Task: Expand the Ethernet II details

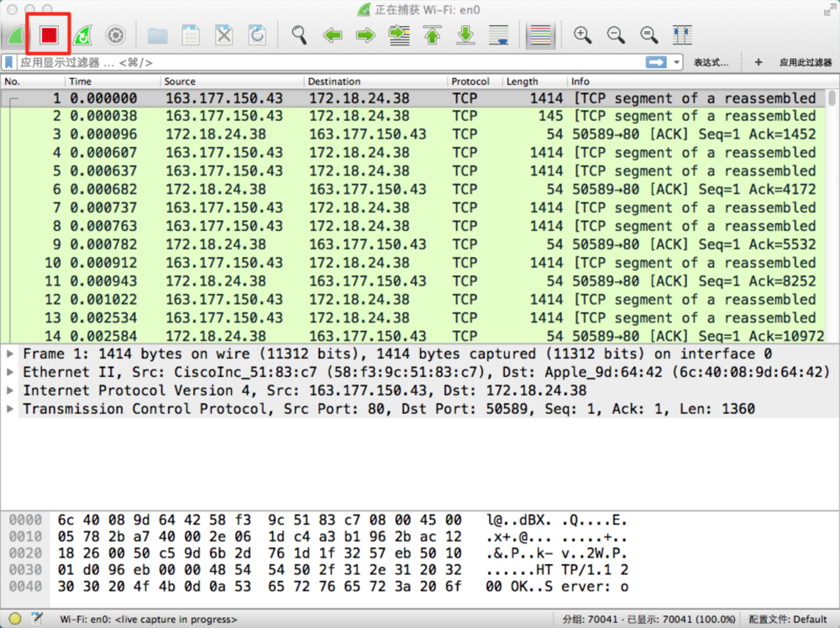Action: click(10, 373)
